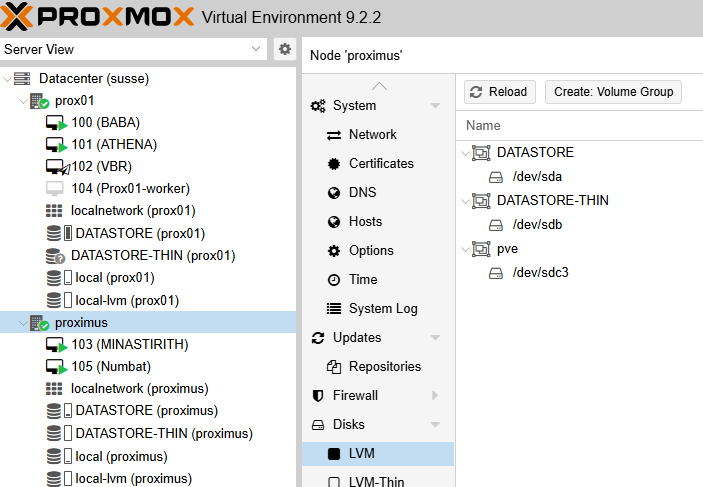Select the LVM menu item

(x=378, y=454)
